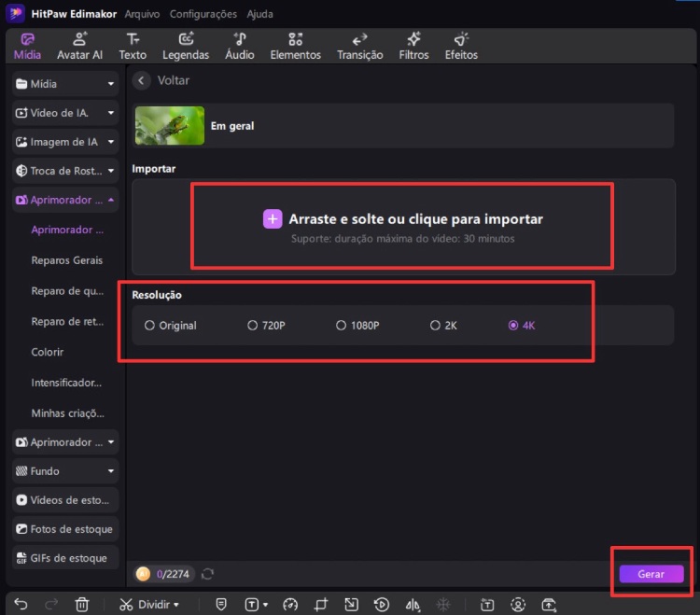
Task: Click the Em geral video thumbnail
Action: pyautogui.click(x=170, y=125)
